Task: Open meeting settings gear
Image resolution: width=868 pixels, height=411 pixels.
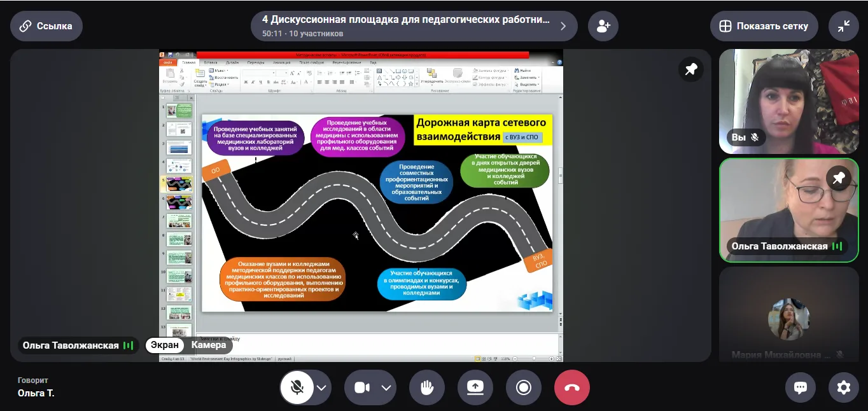Action: (844, 387)
